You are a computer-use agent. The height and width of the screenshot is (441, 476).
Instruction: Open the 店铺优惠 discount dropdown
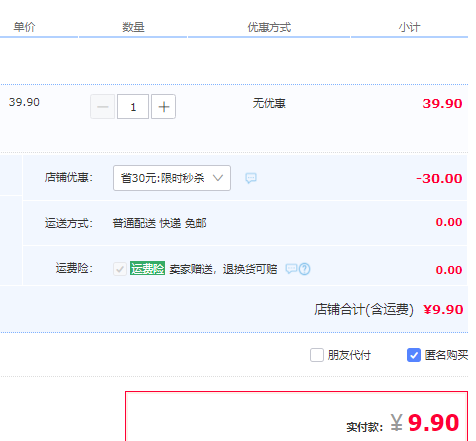click(x=172, y=178)
